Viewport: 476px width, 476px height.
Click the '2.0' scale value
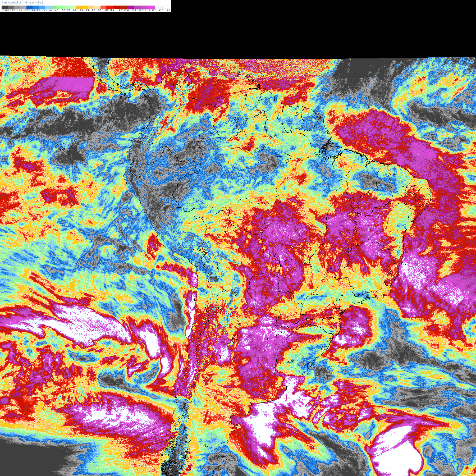click(26, 10)
